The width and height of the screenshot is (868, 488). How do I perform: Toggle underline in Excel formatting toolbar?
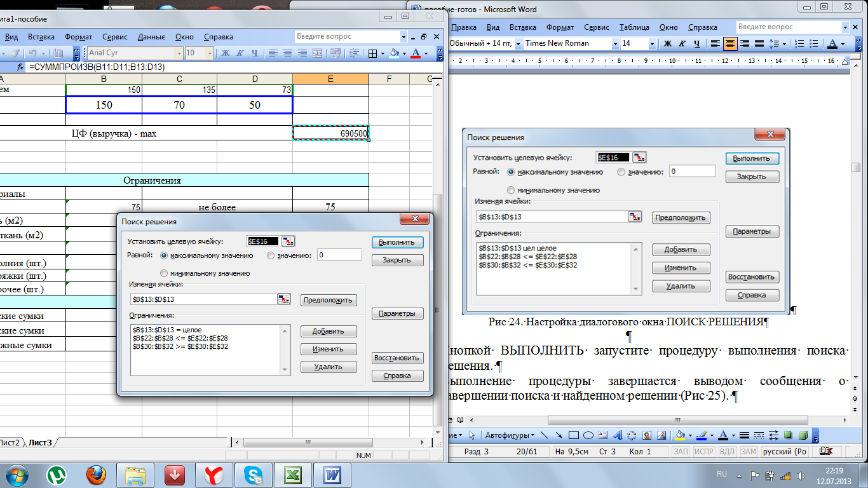pyautogui.click(x=255, y=53)
